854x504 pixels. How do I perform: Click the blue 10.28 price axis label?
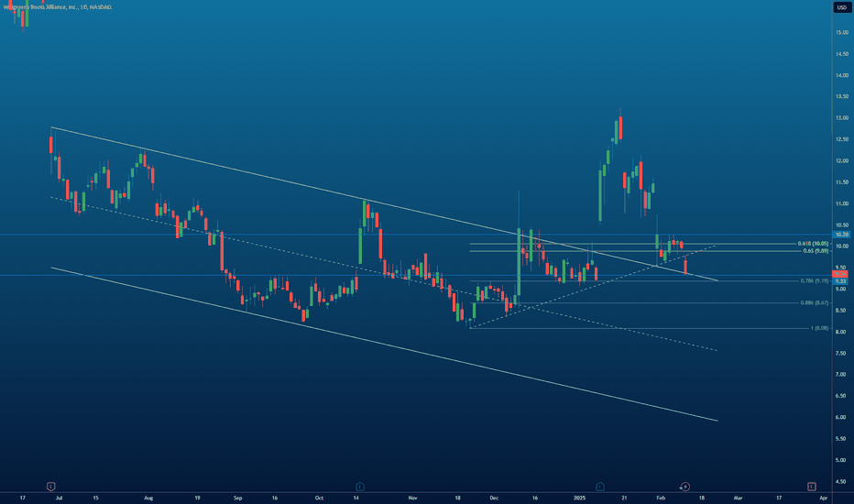841,235
